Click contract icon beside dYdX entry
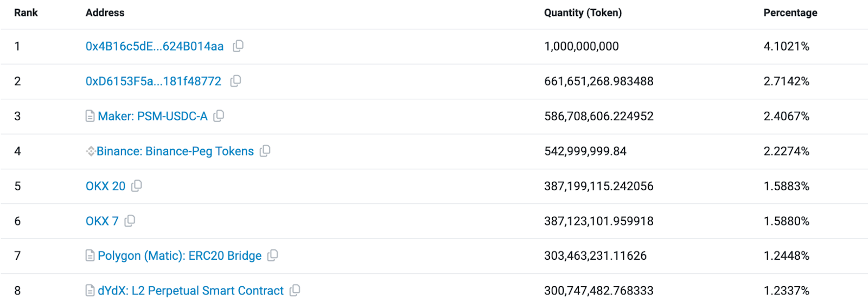Screen dimensions: 868x308 click(x=90, y=291)
